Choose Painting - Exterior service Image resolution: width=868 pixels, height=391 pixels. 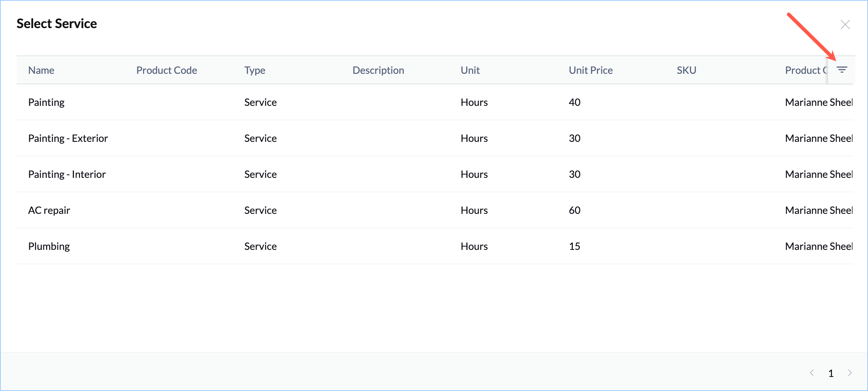68,138
